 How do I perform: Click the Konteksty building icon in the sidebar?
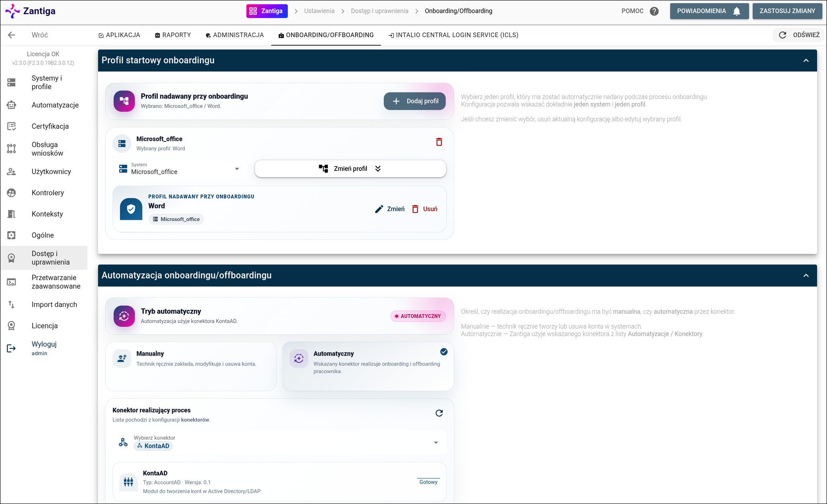point(12,214)
